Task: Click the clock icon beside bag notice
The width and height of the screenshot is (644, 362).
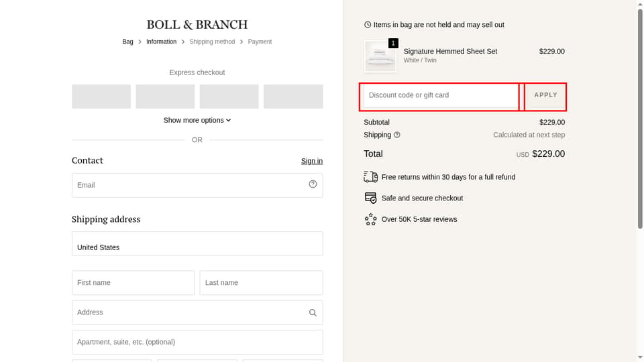Action: point(368,25)
